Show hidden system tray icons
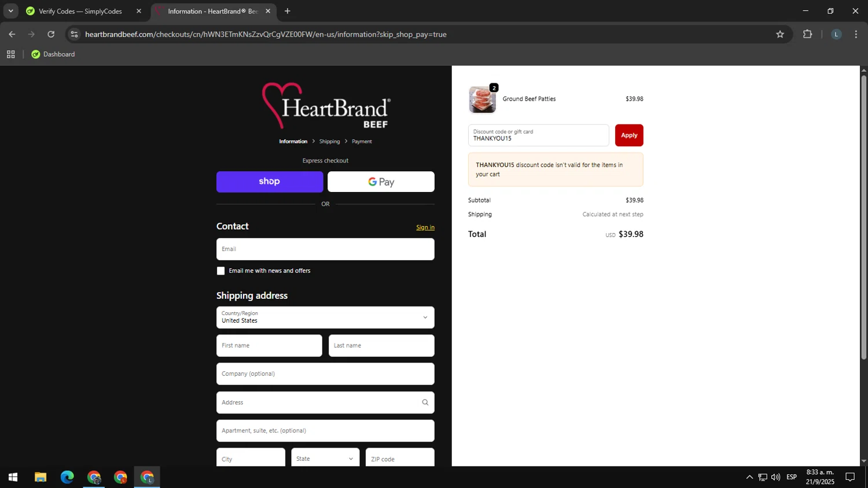 click(749, 478)
